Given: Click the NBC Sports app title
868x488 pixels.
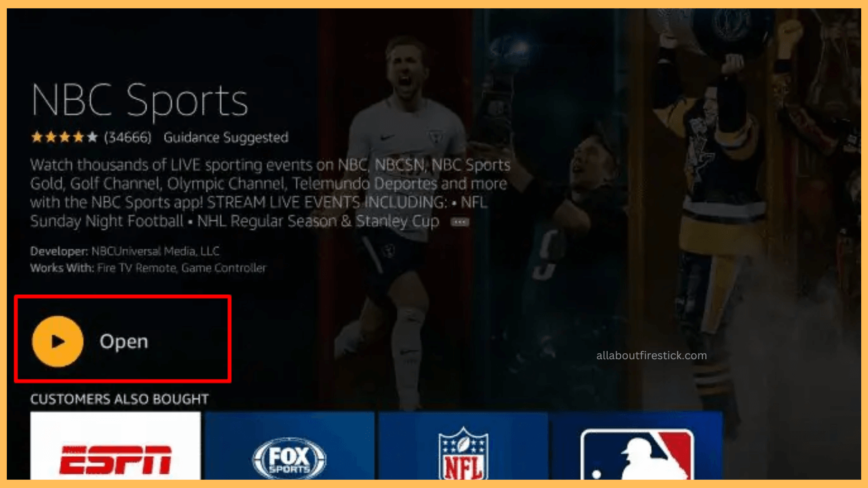Looking at the screenshot, I should pos(139,100).
